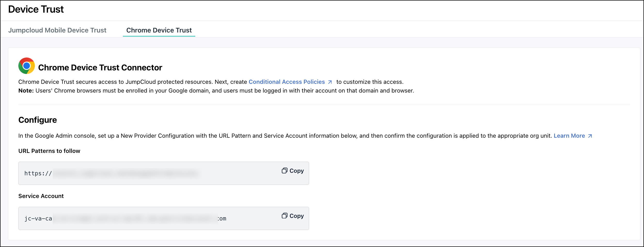Click the Service Account label

coord(41,196)
